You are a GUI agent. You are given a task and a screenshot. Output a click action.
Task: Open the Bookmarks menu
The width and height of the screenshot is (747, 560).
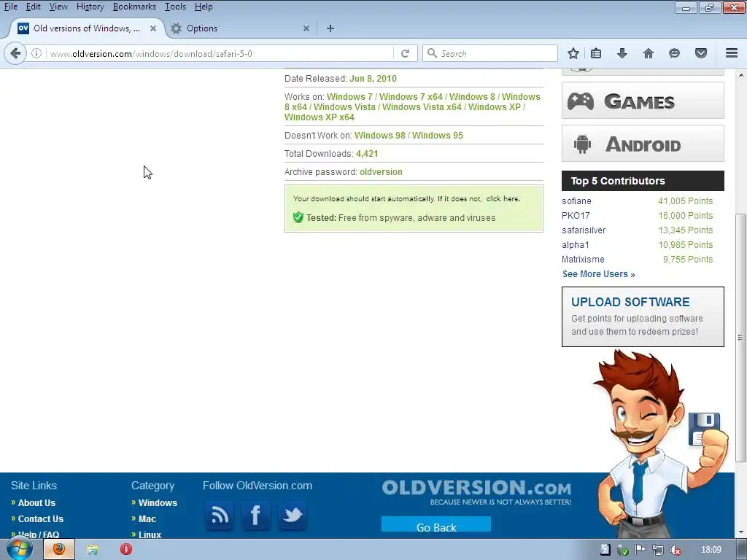point(134,7)
